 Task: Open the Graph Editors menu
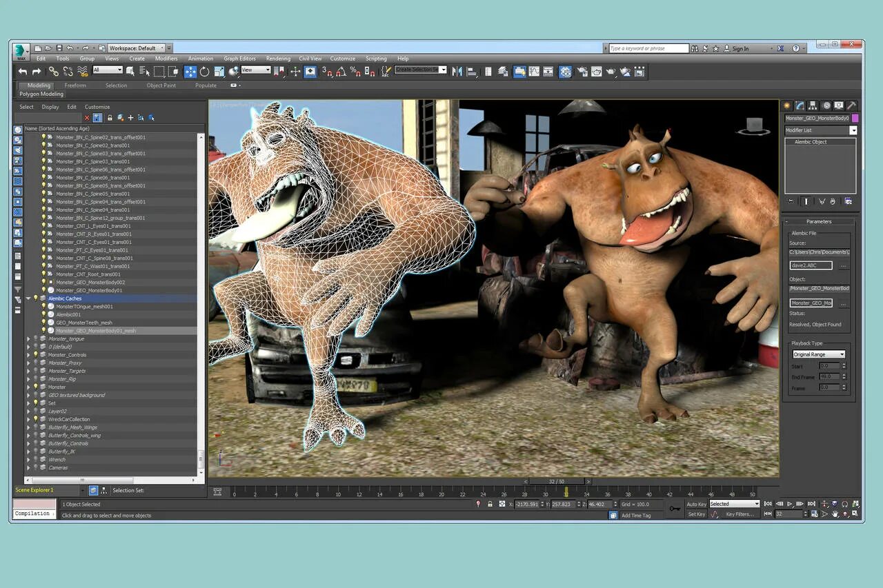pos(239,59)
